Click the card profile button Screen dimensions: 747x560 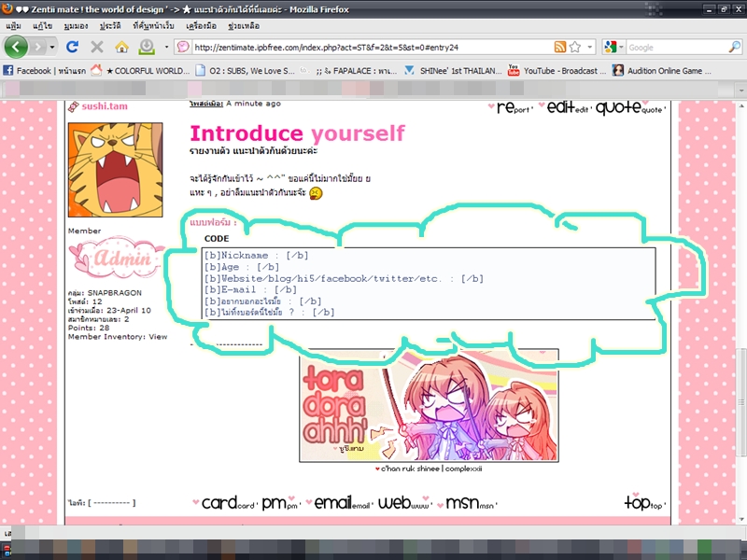(x=225, y=503)
